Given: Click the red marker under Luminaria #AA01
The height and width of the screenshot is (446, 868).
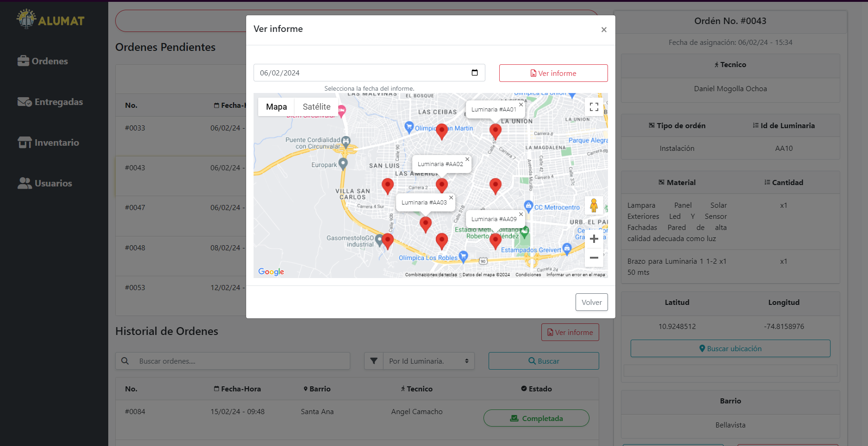Looking at the screenshot, I should [x=496, y=131].
